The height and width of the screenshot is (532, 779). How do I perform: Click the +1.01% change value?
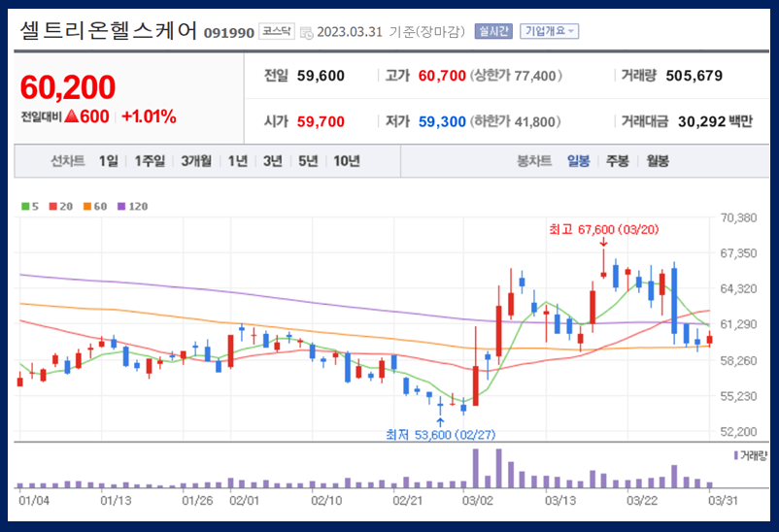click(149, 116)
